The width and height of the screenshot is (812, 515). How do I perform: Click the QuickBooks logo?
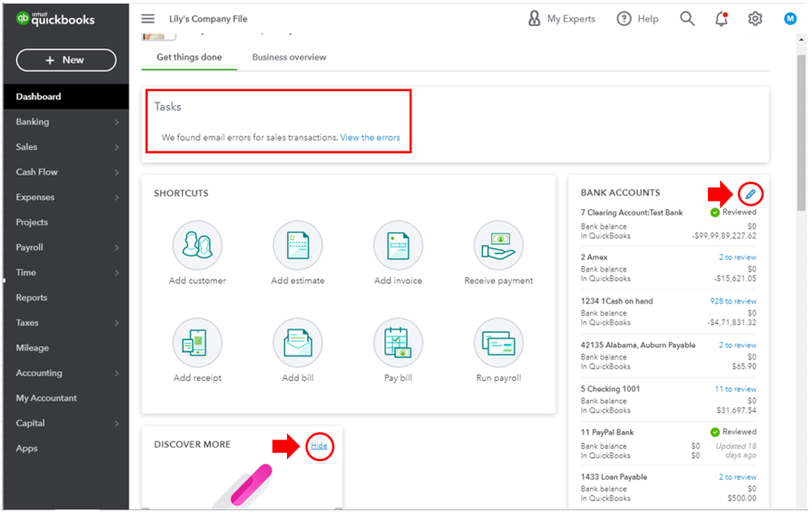point(55,20)
